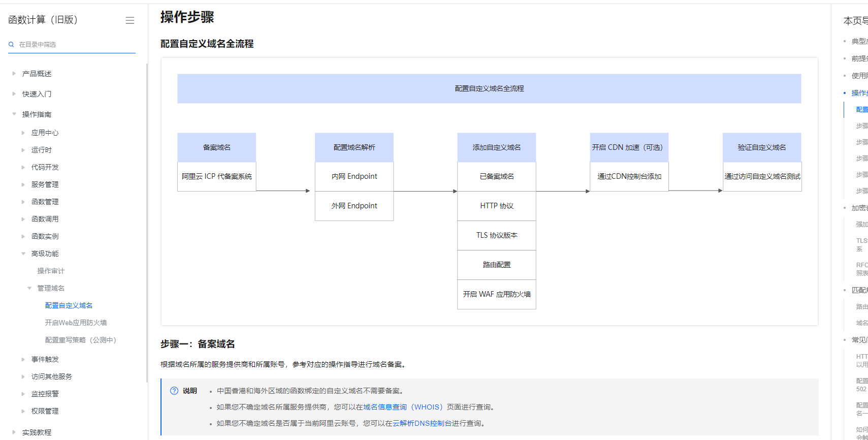
Task: Expand the 事件触发 section arrow
Action: (x=23, y=359)
